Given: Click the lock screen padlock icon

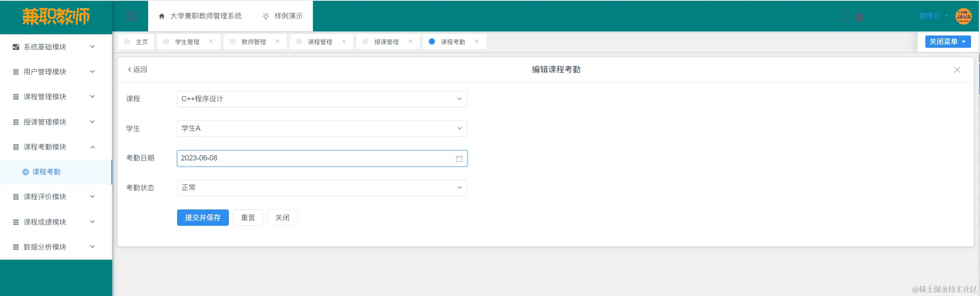Looking at the screenshot, I should point(859,16).
